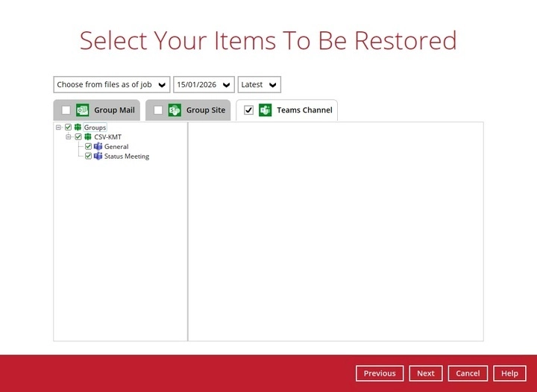Click the Status Meeting channel icon
The width and height of the screenshot is (537, 392).
point(98,157)
